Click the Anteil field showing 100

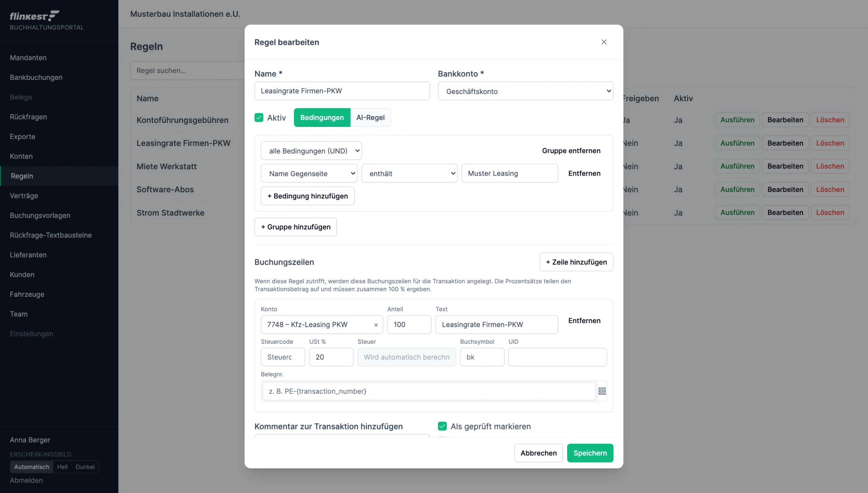409,325
